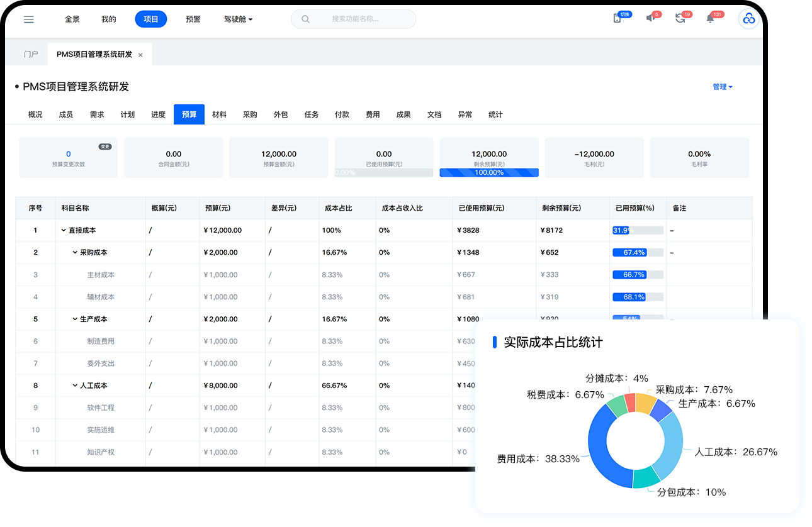Click the 变更 badge on budget changes card
The image size is (812, 527).
(105, 147)
